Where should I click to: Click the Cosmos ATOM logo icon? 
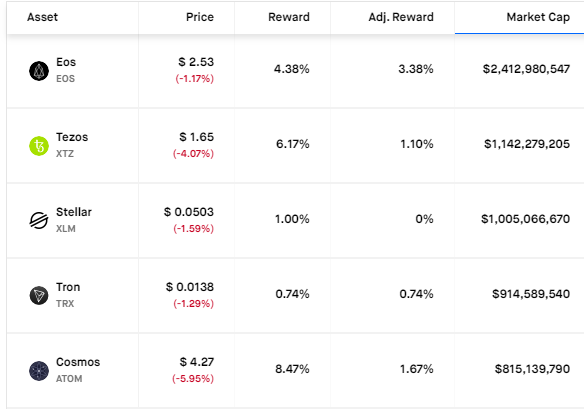point(39,371)
